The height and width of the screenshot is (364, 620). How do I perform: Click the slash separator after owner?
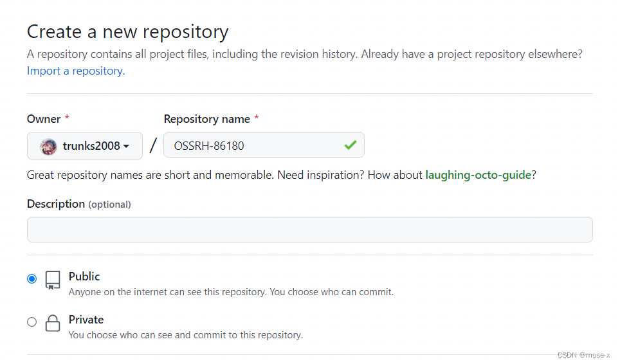click(153, 145)
